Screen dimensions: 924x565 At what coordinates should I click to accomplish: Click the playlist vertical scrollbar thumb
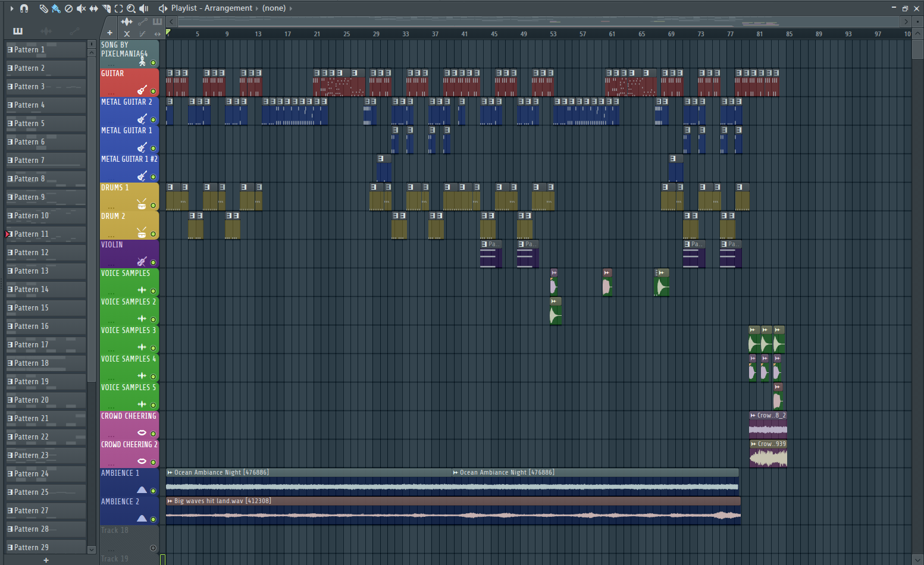tap(917, 49)
